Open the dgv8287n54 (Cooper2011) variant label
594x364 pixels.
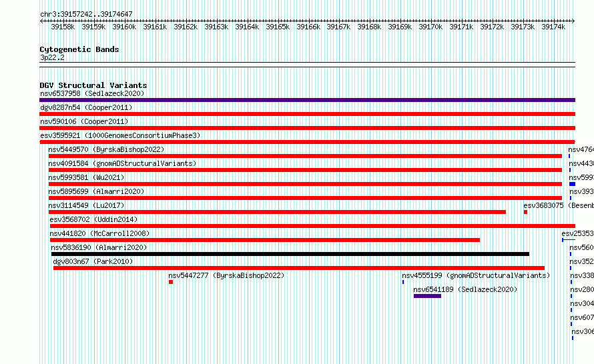tap(86, 107)
